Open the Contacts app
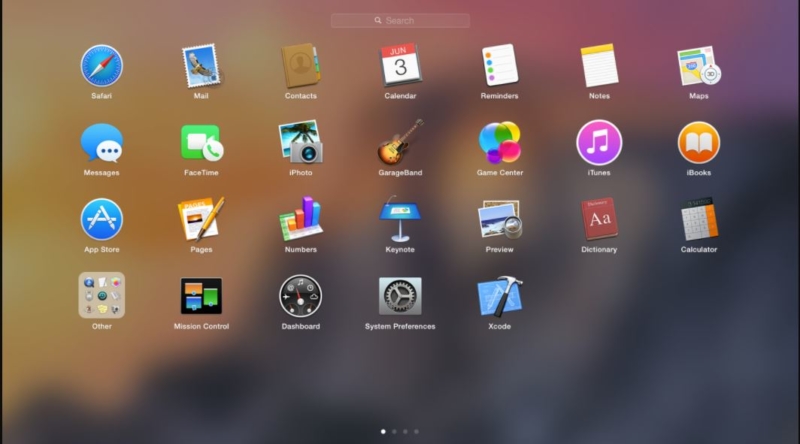800x444 pixels. (x=300, y=66)
